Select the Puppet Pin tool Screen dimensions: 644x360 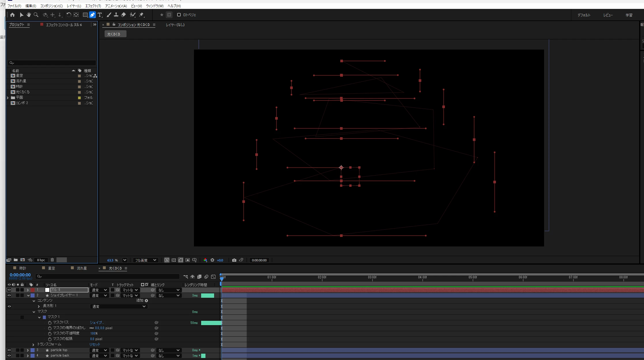tap(141, 15)
